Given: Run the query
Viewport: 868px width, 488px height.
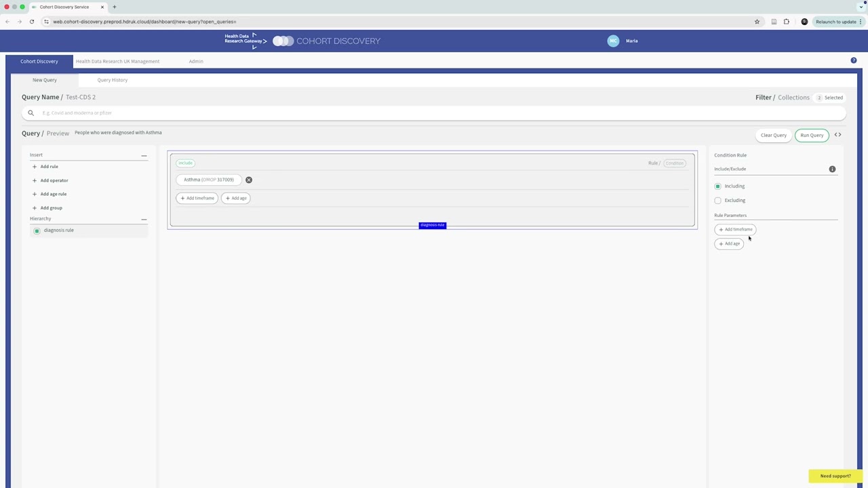Looking at the screenshot, I should [x=812, y=135].
